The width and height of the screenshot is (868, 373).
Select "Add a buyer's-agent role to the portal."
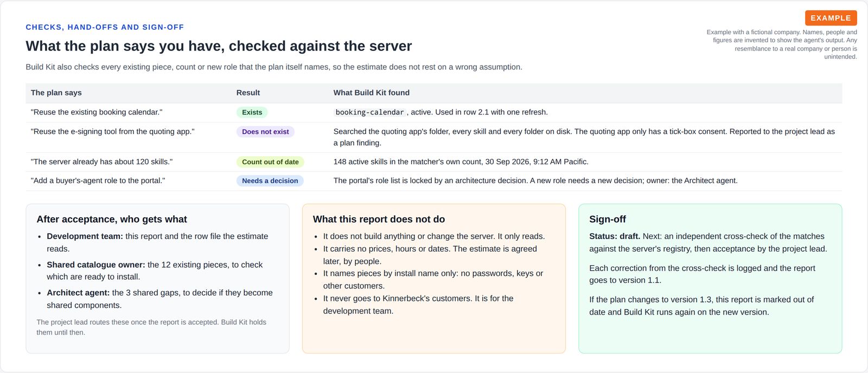98,181
